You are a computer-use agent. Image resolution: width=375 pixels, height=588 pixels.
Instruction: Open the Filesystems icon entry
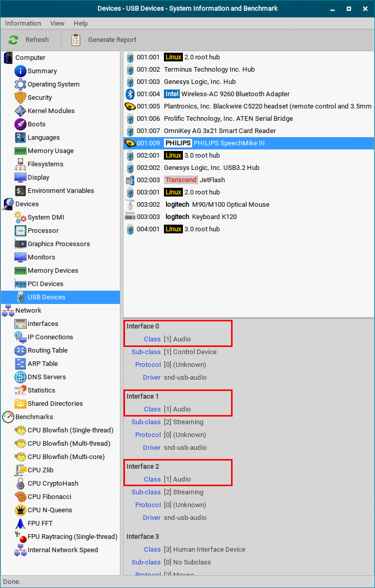20,164
